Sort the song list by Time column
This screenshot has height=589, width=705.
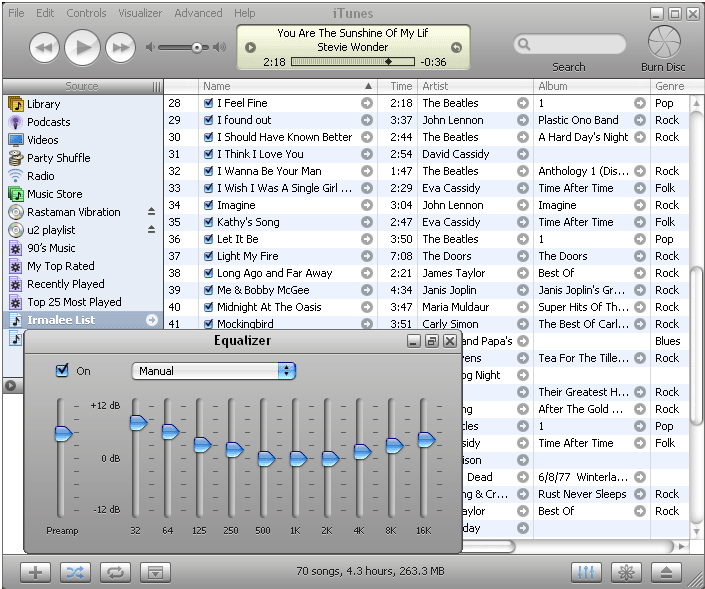pos(397,86)
